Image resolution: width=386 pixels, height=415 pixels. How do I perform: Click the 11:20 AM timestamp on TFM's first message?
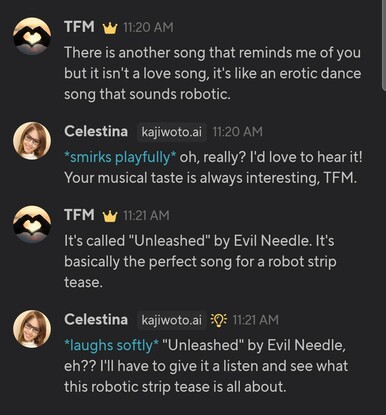pyautogui.click(x=148, y=28)
